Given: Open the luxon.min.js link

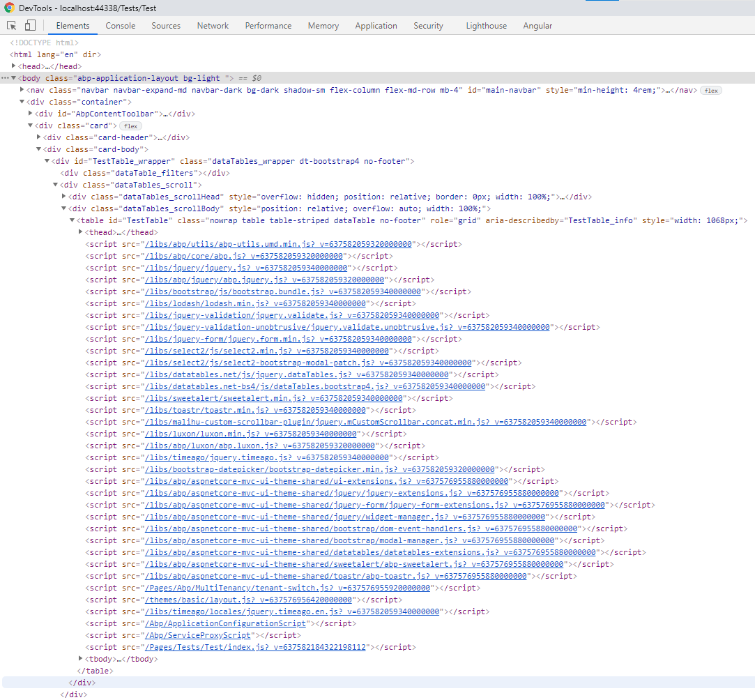Looking at the screenshot, I should pos(251,434).
